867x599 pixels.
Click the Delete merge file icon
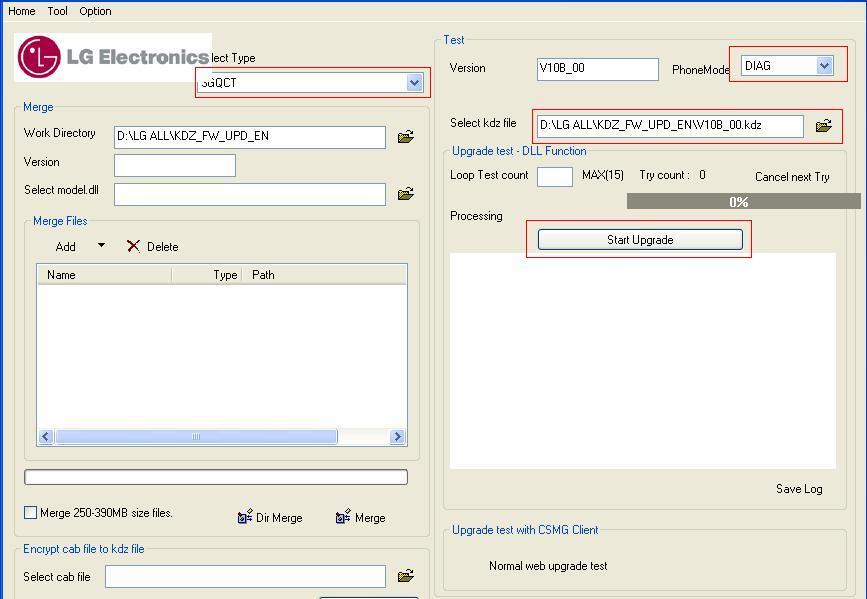point(134,246)
